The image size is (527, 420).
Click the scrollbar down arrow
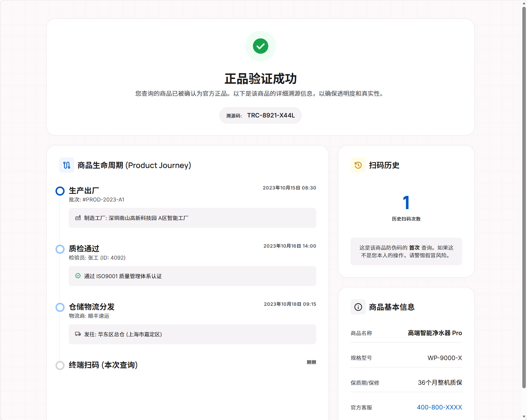coord(524,417)
